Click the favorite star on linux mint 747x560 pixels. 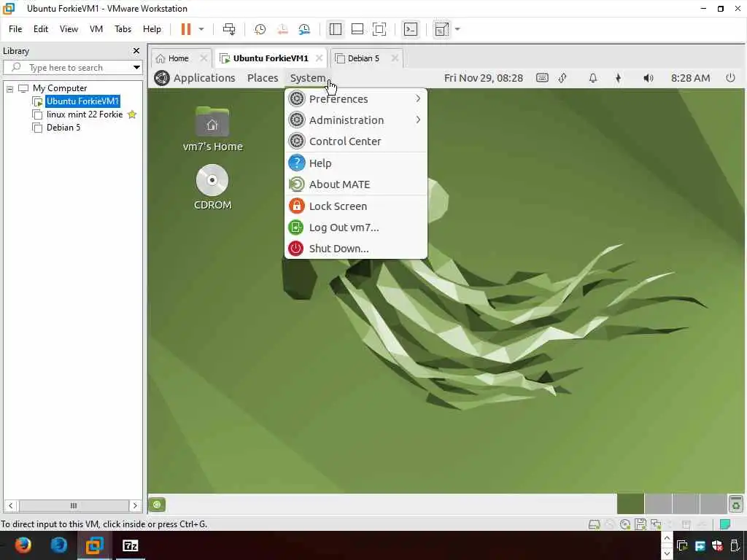132,114
